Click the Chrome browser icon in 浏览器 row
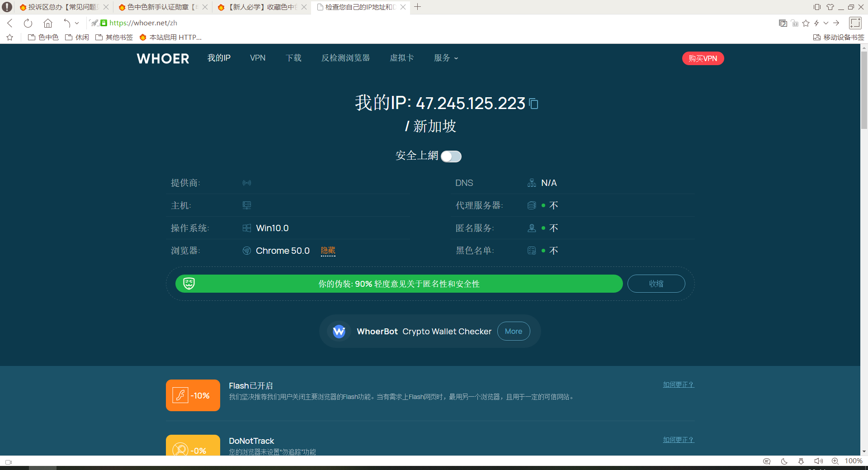Viewport: 868px width, 470px height. pos(247,251)
